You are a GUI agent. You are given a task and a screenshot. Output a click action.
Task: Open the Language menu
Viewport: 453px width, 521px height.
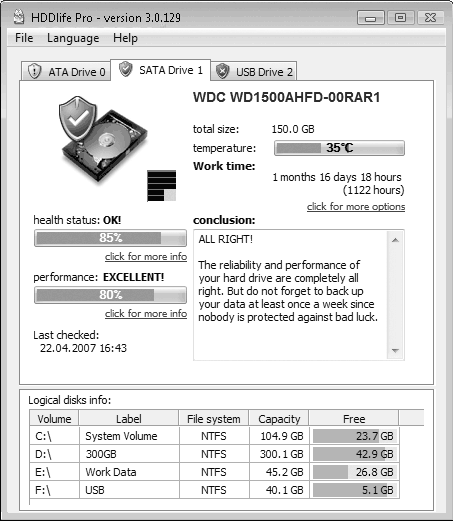(x=73, y=38)
